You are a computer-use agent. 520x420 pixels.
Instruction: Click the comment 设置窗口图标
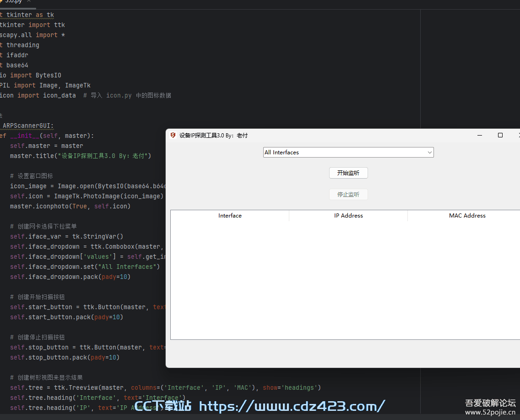point(32,176)
